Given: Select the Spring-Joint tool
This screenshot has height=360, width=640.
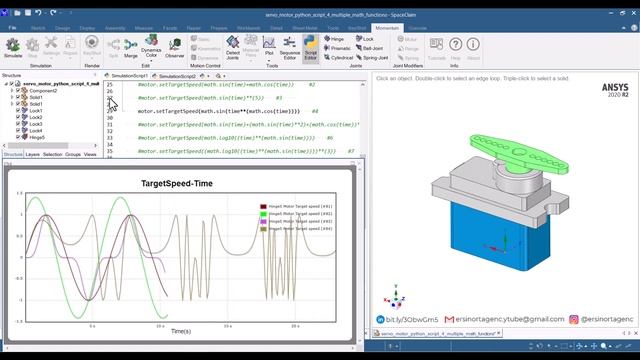Looking at the screenshot, I should (x=372, y=58).
